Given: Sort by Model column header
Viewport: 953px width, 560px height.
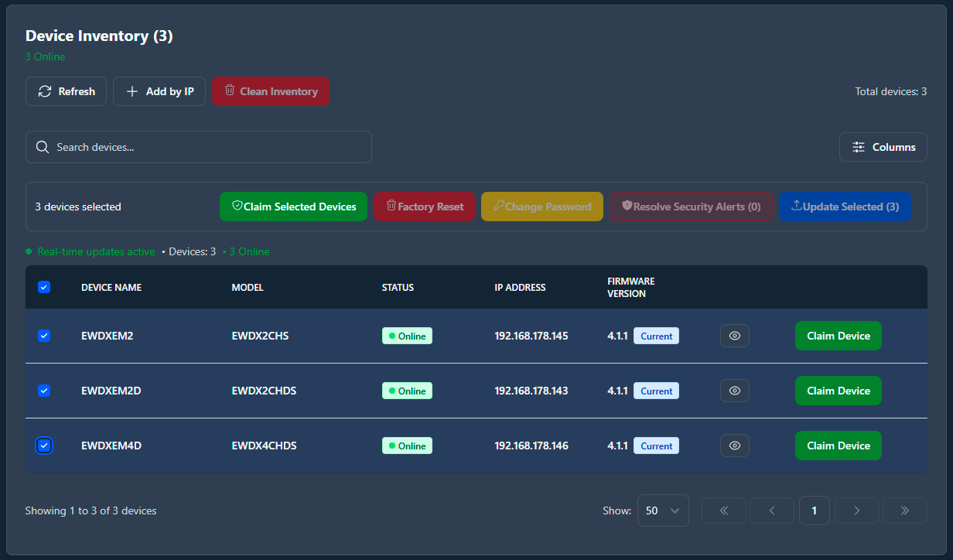Looking at the screenshot, I should 248,287.
